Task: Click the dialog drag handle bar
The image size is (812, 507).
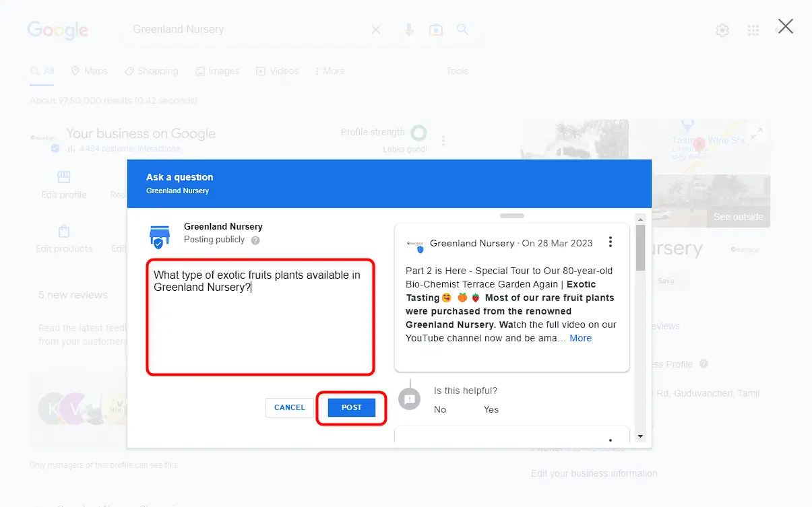Action: pyautogui.click(x=512, y=215)
